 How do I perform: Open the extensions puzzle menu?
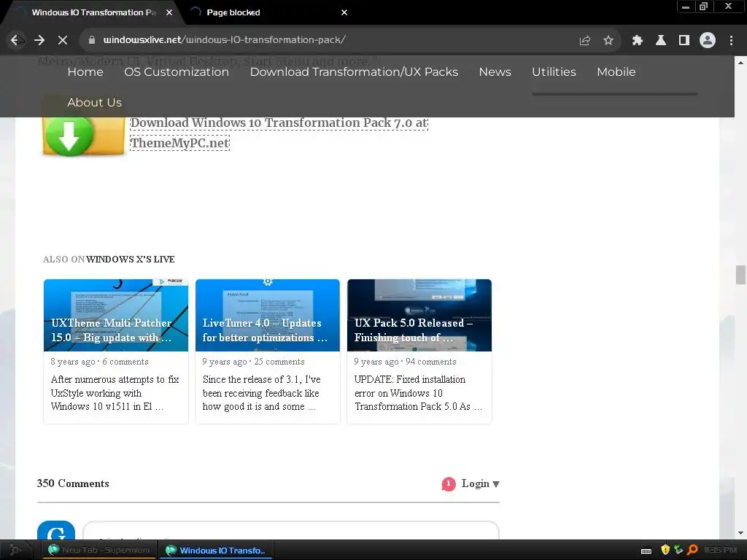[x=637, y=41]
